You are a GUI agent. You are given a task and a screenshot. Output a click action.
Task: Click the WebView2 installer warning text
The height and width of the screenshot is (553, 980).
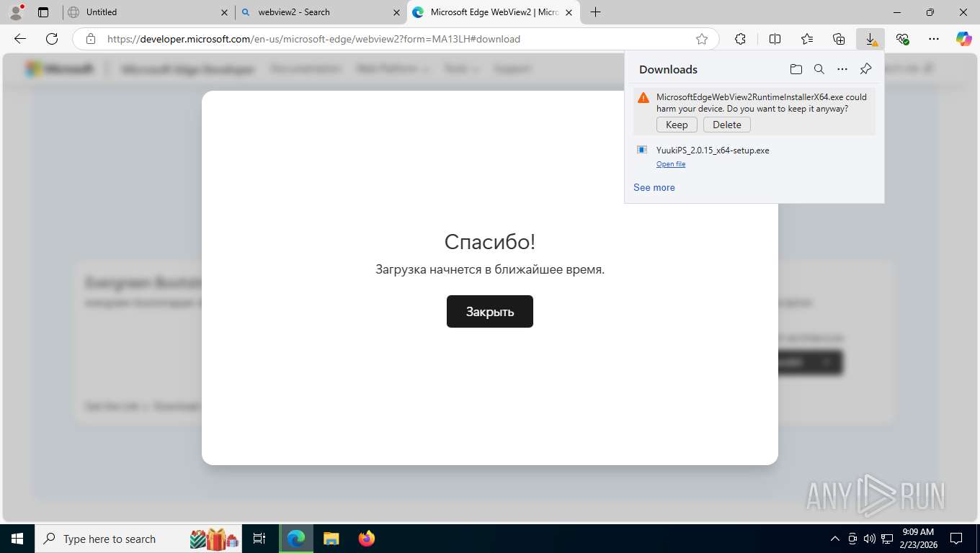point(762,103)
